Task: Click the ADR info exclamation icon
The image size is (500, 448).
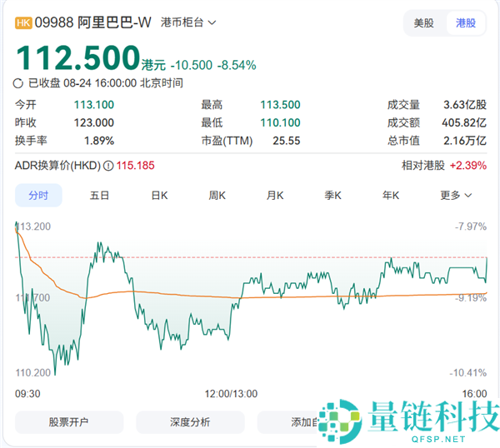Action: click(108, 166)
